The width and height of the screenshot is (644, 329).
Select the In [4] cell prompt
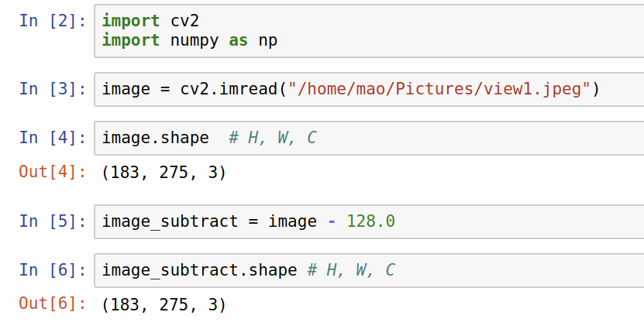pos(53,138)
